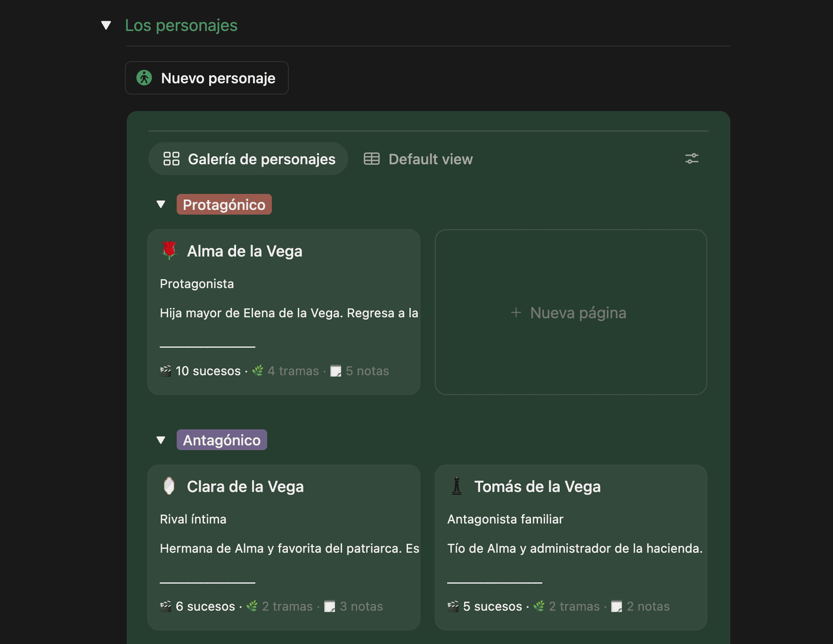This screenshot has width=833, height=644.
Task: Click the text Rival íntima
Action: (x=193, y=519)
